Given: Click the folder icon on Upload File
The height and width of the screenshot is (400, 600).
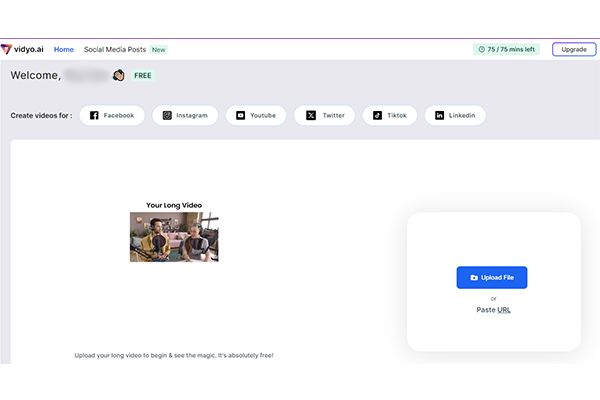Looking at the screenshot, I should pyautogui.click(x=474, y=278).
